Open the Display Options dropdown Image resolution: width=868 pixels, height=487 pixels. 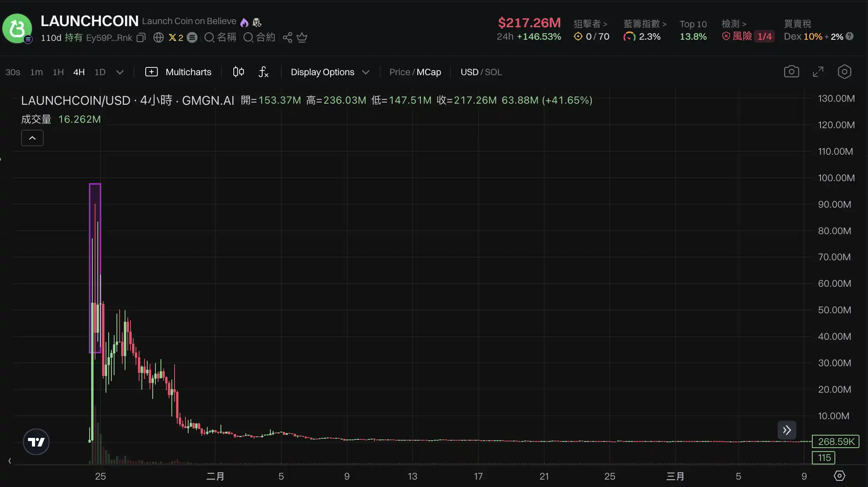pos(329,72)
